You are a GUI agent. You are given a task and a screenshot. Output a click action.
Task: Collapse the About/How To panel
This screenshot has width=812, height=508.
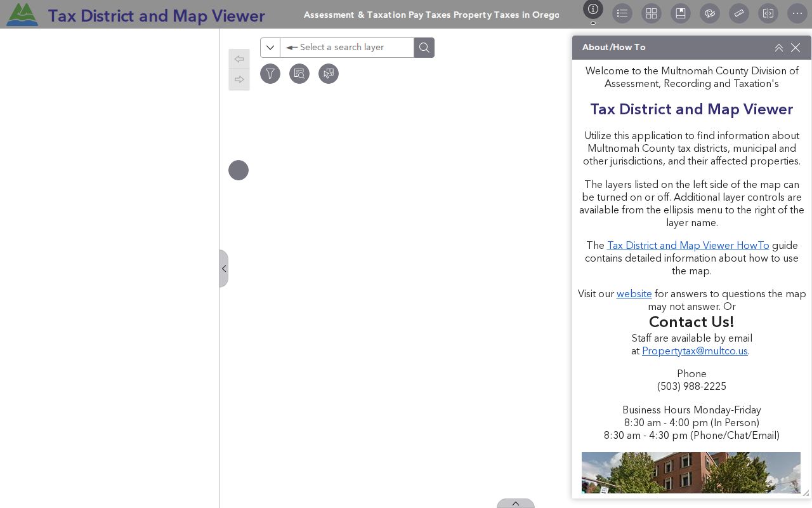(779, 48)
